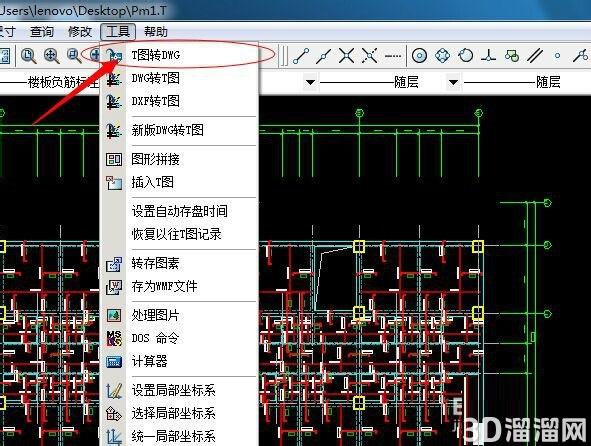Close the open 工具 menu button
The width and height of the screenshot is (591, 446).
tap(118, 32)
